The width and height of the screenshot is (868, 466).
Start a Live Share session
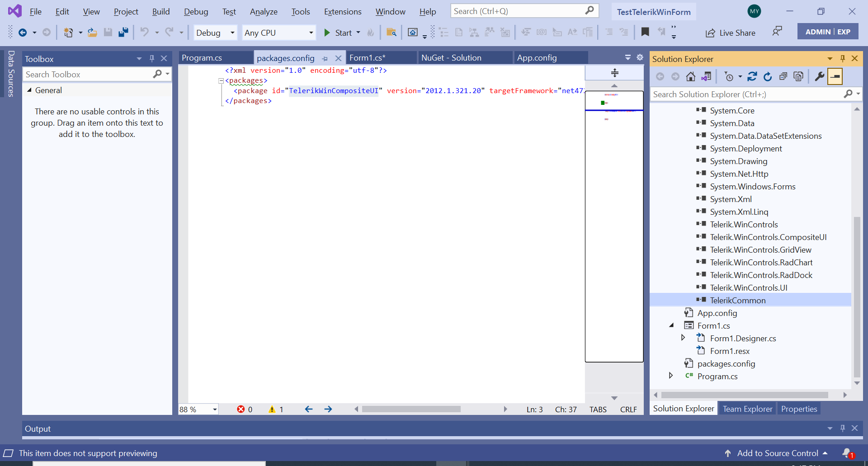[x=731, y=33]
